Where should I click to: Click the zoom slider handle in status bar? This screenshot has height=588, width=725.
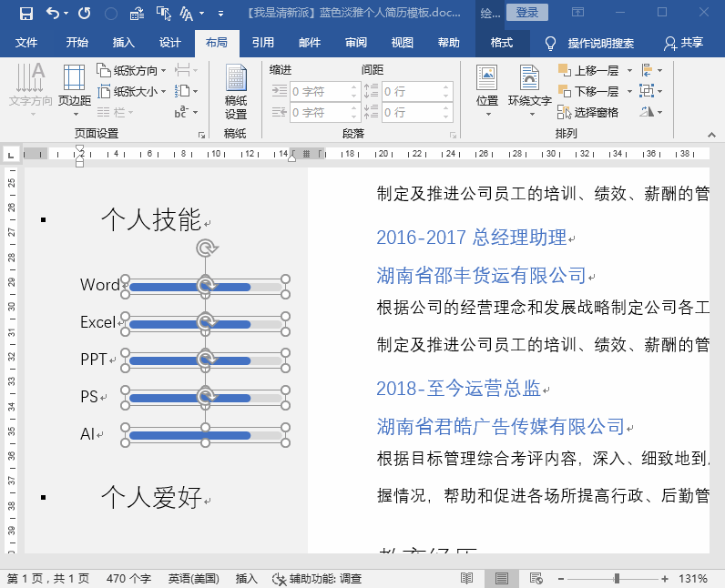617,578
